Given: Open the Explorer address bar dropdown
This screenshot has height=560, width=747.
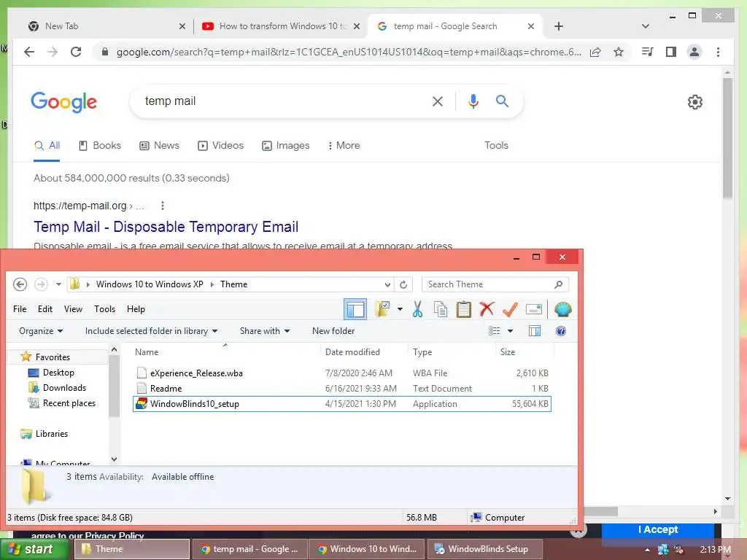Looking at the screenshot, I should (387, 285).
